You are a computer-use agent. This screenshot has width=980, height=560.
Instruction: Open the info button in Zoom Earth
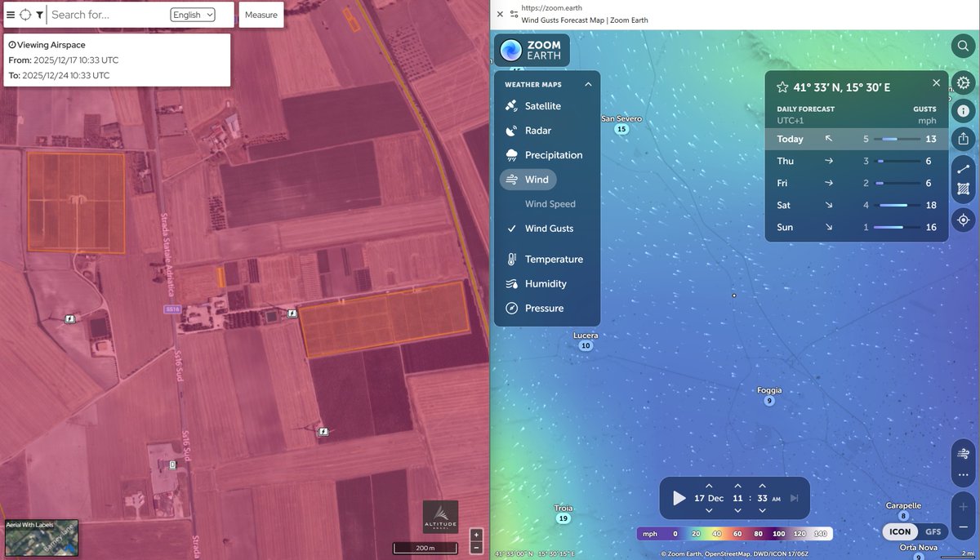[x=964, y=110]
